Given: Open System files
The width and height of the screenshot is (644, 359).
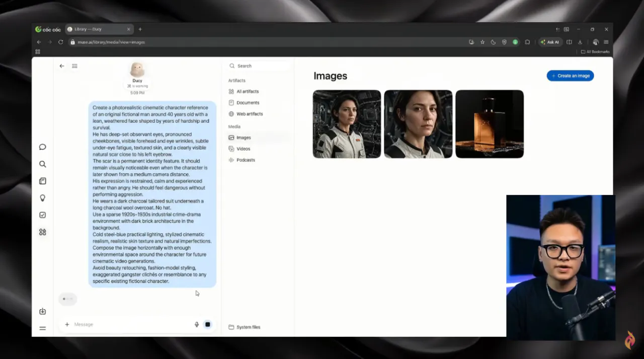Looking at the screenshot, I should (245, 327).
